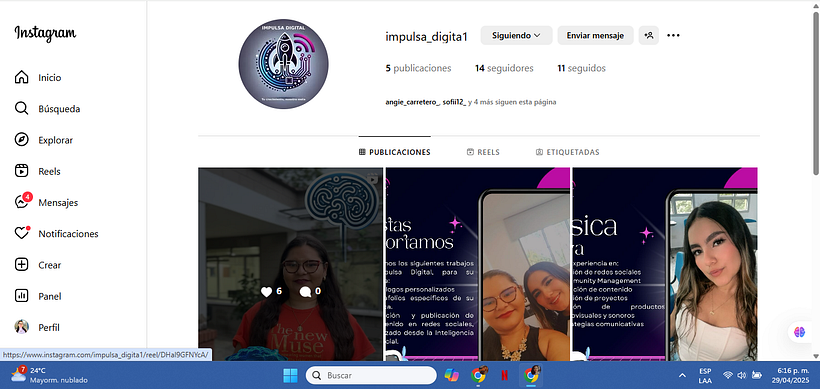Click the Impulsa Digital profile picture
Viewport: 820px width, 389px height.
283,64
